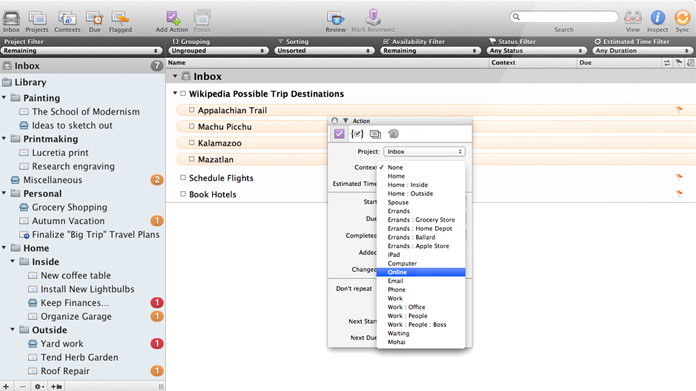Collapse the Action inspector section triangle
This screenshot has width=696, height=391.
[x=346, y=121]
